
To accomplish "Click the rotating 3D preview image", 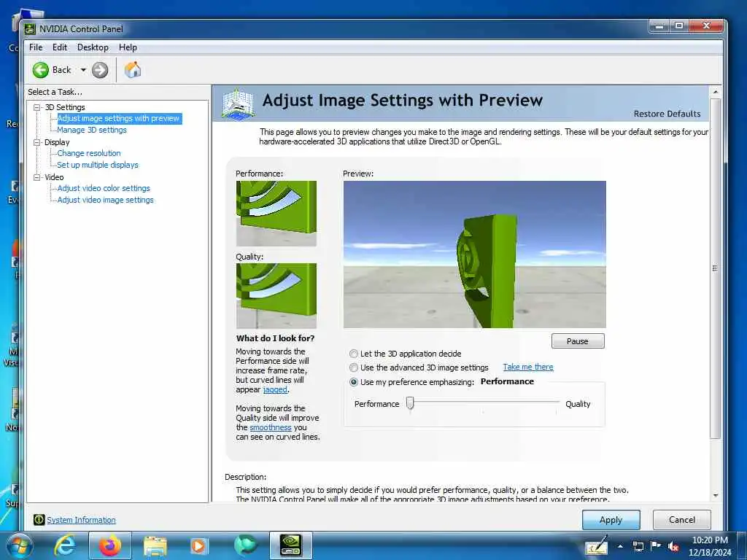I will 474,254.
